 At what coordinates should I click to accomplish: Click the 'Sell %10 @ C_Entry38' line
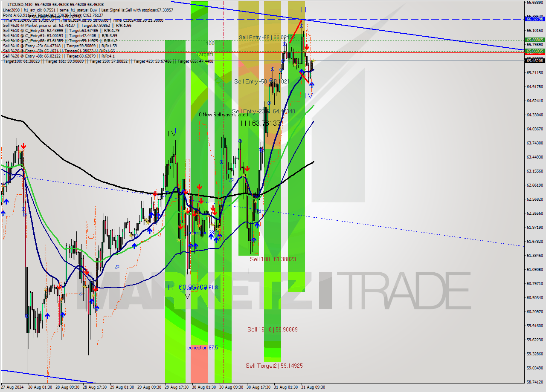tap(61, 30)
